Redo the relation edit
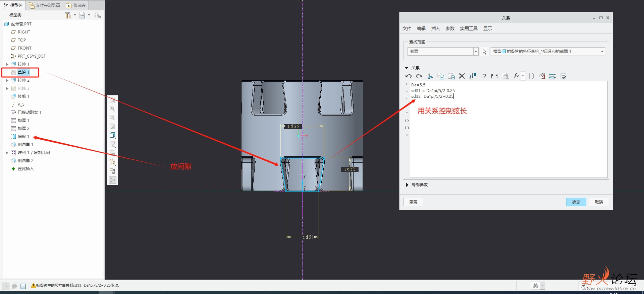Image resolution: width=644 pixels, height=294 pixels. coord(419,76)
